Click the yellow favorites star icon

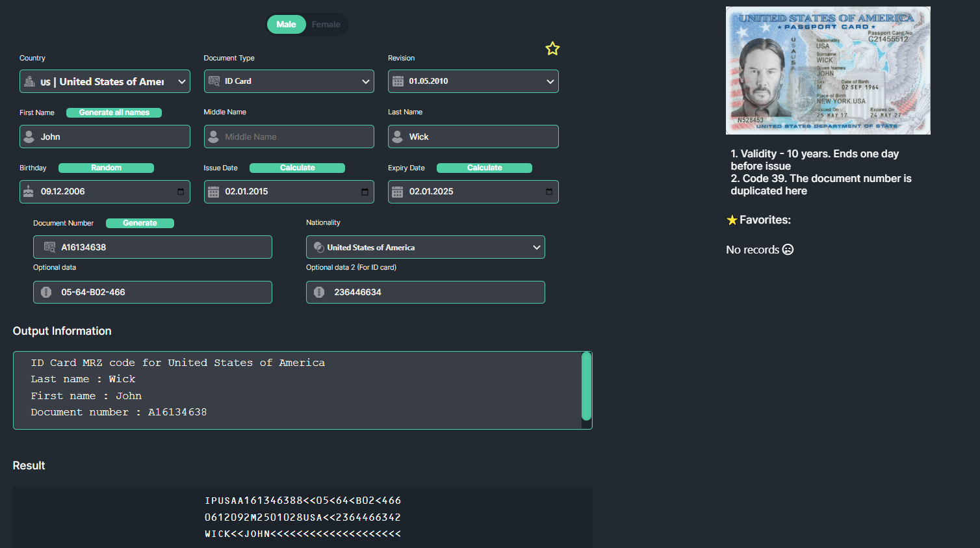point(552,49)
